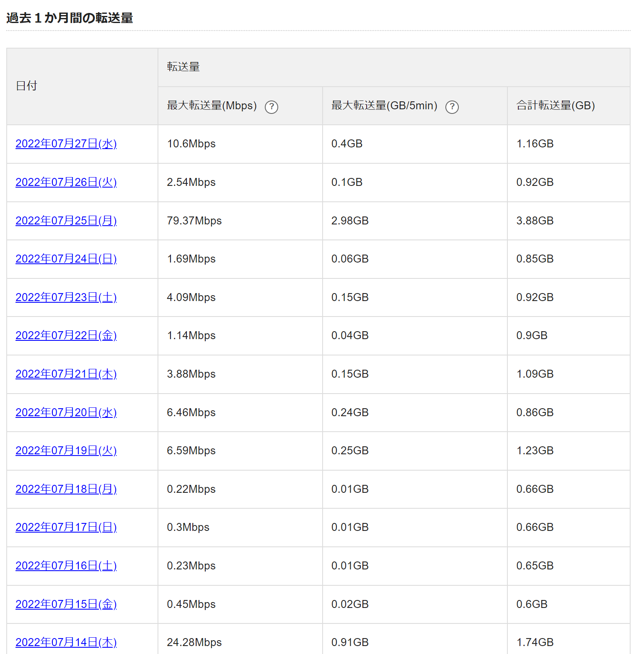The image size is (644, 654).
Task: Open the 2022年07月17日(日) date link
Action: 66,527
